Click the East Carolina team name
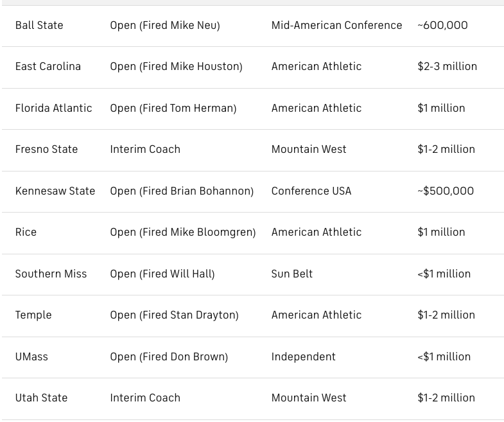 tap(48, 67)
